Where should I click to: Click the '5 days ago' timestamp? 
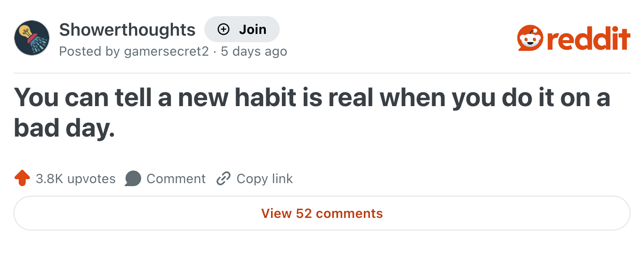coord(254,51)
